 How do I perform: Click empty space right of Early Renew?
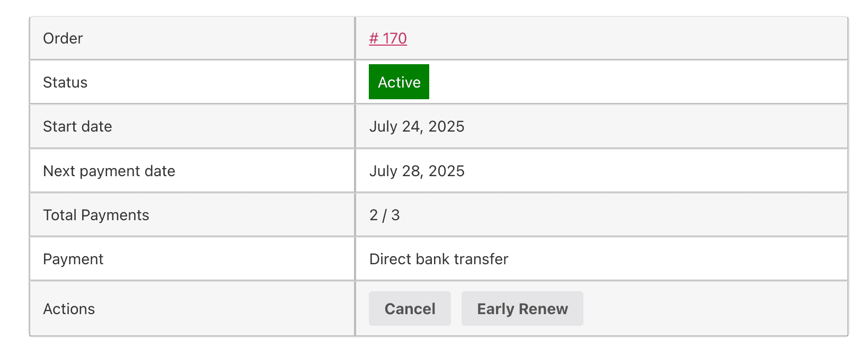pyautogui.click(x=715, y=308)
